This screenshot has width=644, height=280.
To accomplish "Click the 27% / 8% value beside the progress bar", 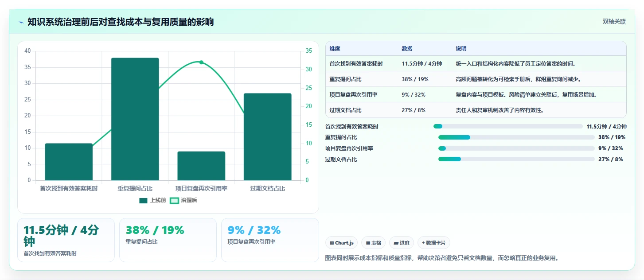I will 610,159.
